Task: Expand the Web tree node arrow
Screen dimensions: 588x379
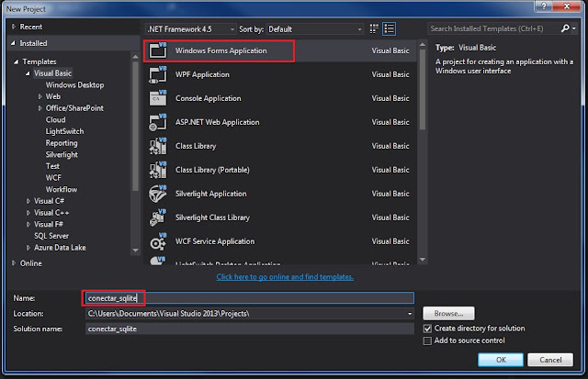Action: pyautogui.click(x=40, y=96)
